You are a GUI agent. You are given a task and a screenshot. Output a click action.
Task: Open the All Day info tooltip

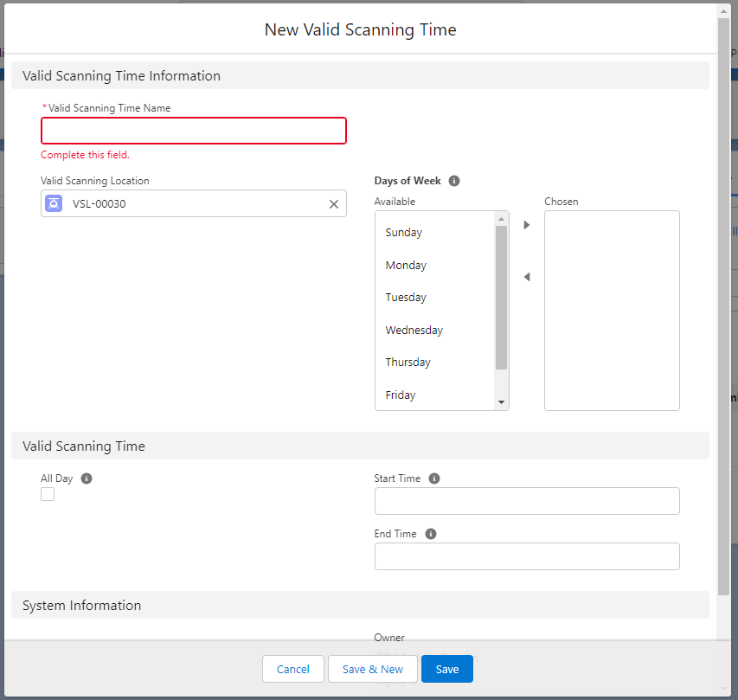[85, 478]
